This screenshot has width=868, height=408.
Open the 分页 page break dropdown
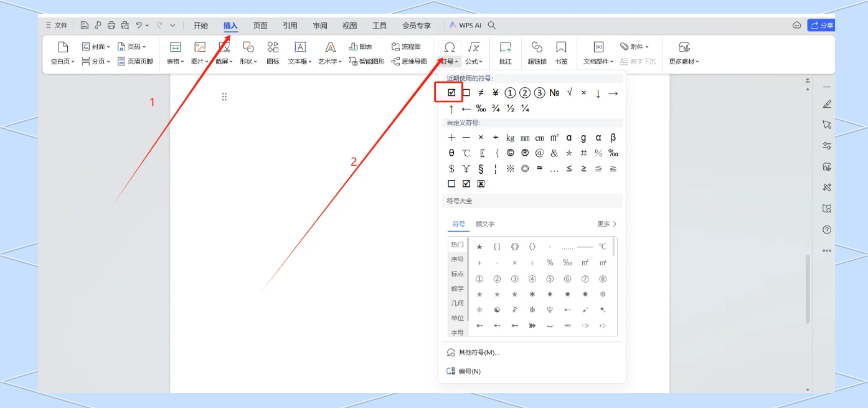point(96,61)
